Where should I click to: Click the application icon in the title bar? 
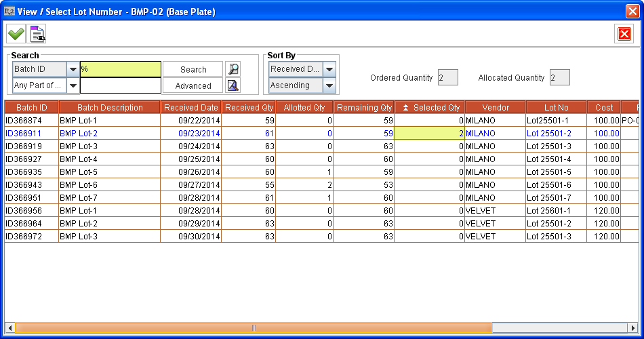pos(9,11)
